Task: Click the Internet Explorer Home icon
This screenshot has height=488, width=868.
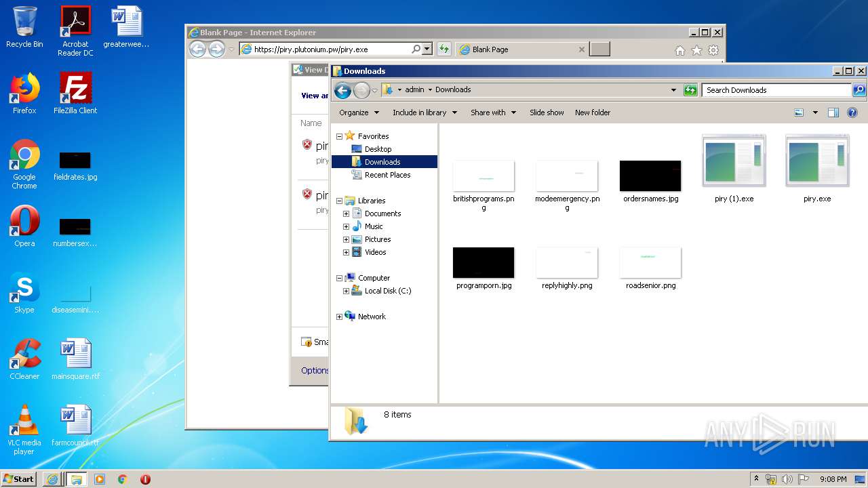Action: coord(680,50)
